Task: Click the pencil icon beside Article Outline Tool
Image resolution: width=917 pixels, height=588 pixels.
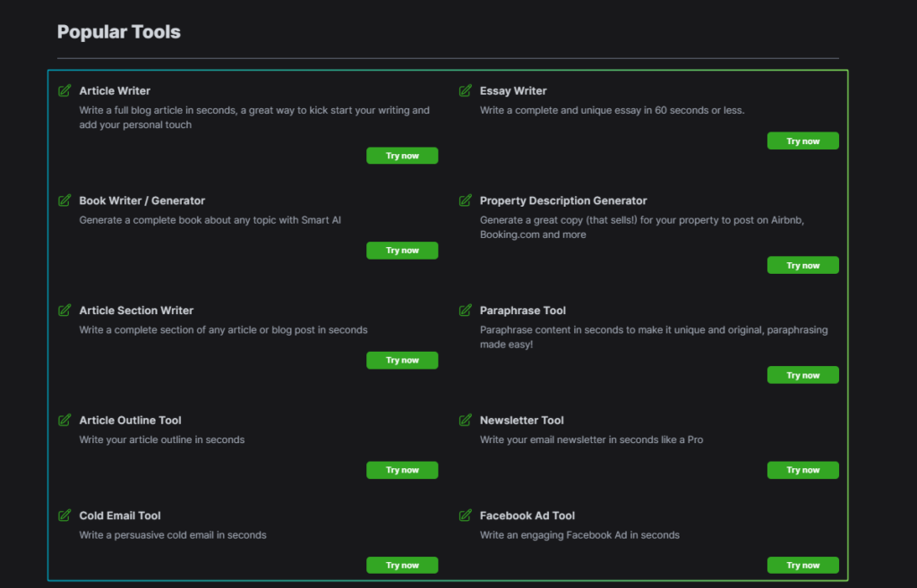Action: point(64,420)
